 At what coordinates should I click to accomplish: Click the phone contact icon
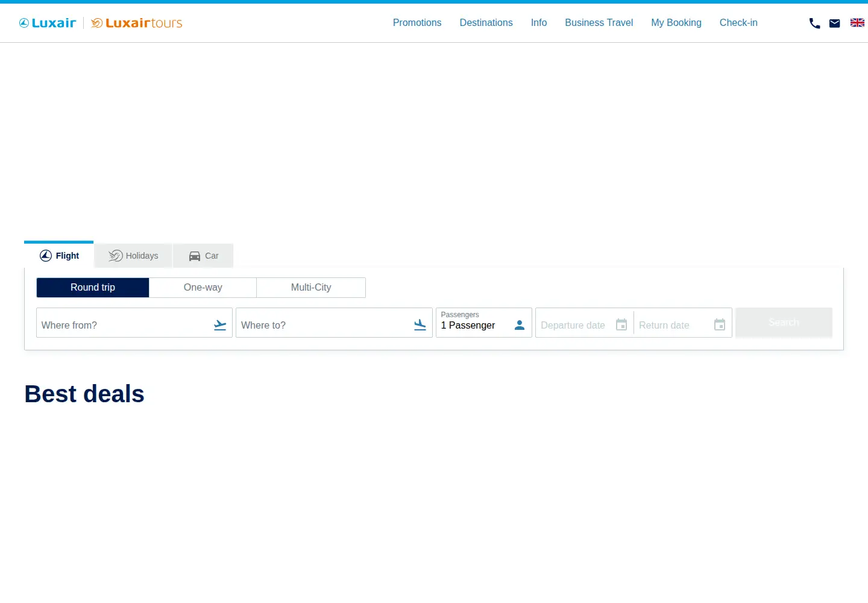coord(814,24)
